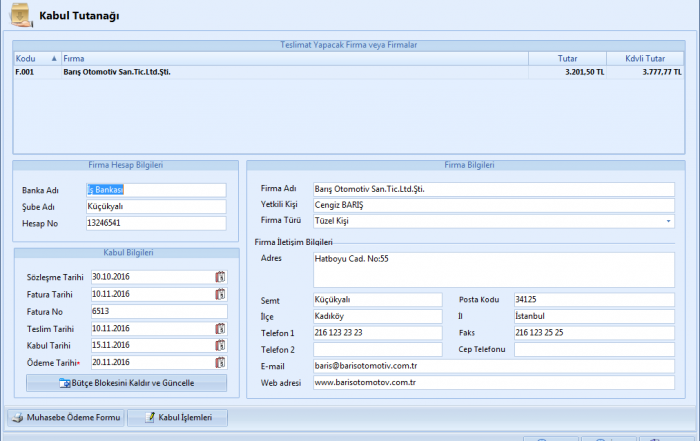
Task: Sort the grid by Kodu column
Action: coord(35,59)
